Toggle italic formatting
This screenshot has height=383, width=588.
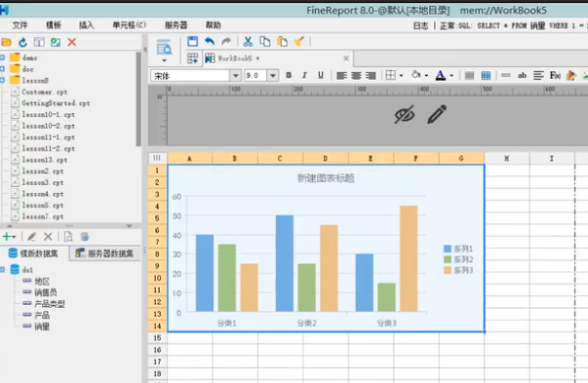(304, 75)
